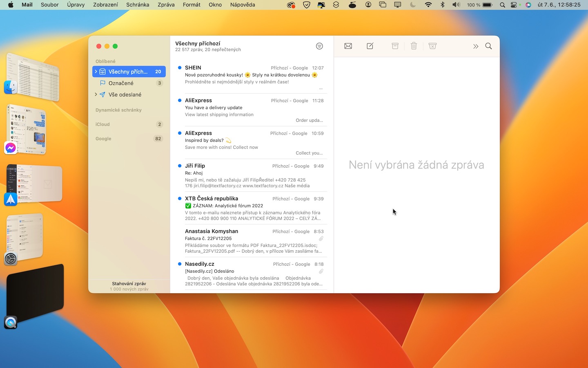
Task: Open the Nasedily.cz 'Odesláno' email
Action: tap(252, 273)
